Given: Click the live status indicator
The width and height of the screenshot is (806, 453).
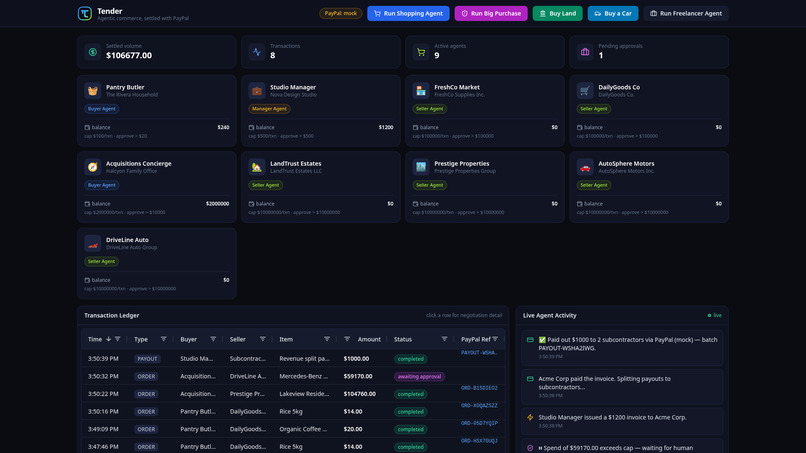Looking at the screenshot, I should tap(715, 316).
